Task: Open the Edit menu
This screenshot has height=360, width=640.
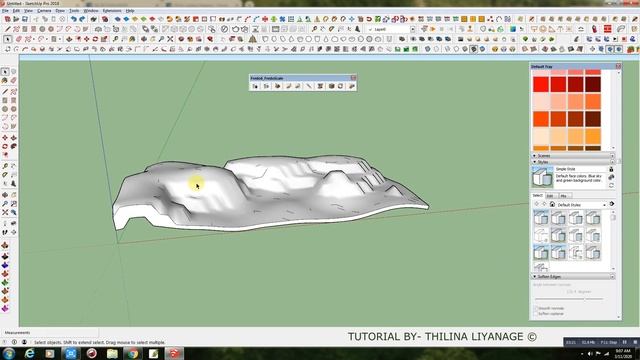Action: 16,11
